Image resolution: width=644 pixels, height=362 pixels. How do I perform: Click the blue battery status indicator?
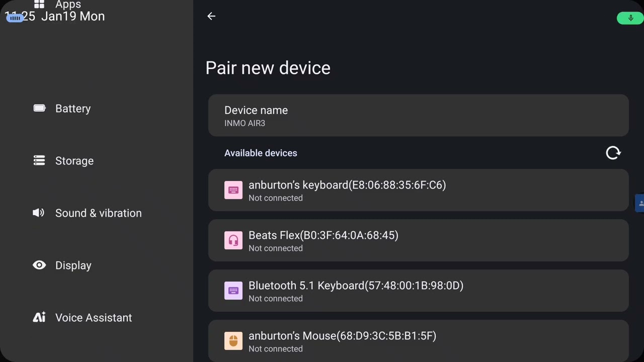click(x=15, y=18)
